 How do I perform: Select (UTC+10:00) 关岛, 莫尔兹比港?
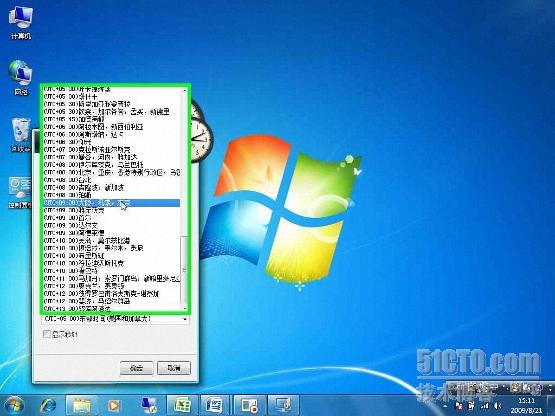(112, 240)
